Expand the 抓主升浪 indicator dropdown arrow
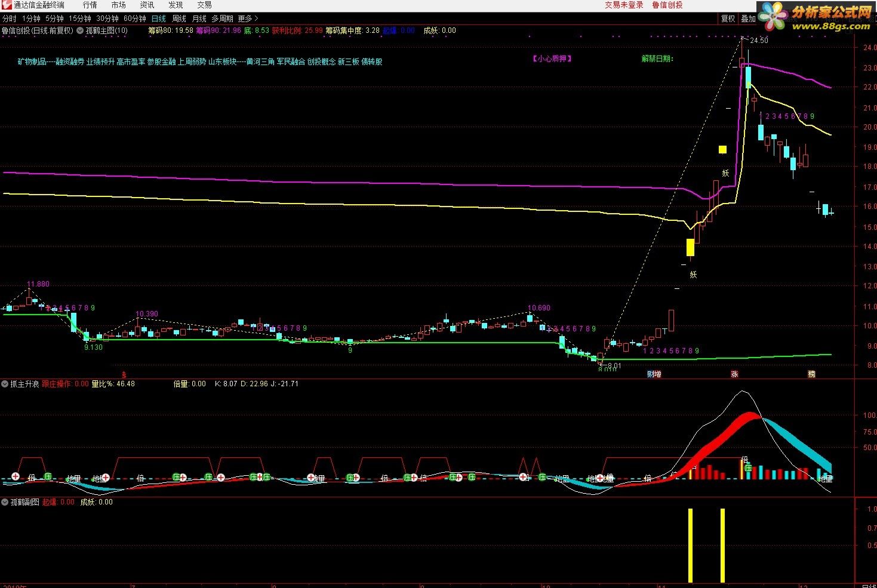 coord(5,384)
